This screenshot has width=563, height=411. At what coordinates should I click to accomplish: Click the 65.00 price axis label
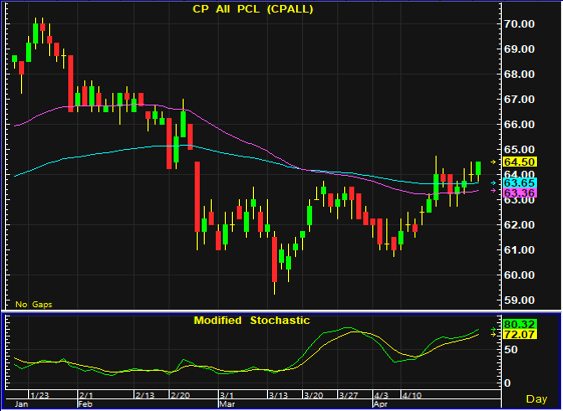point(519,150)
